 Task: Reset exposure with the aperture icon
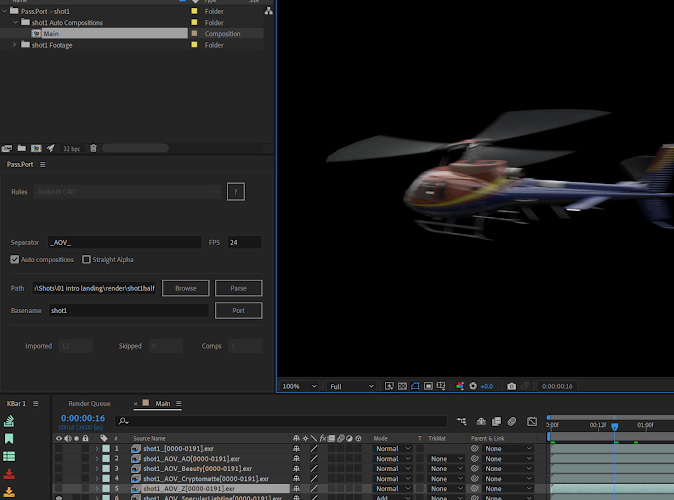coord(473,386)
